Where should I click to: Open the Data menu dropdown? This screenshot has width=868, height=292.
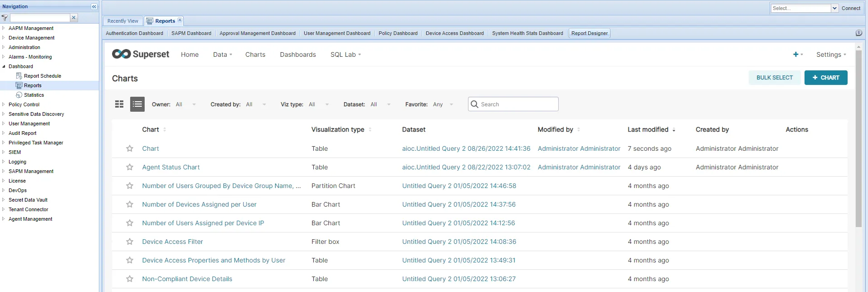[x=222, y=54]
